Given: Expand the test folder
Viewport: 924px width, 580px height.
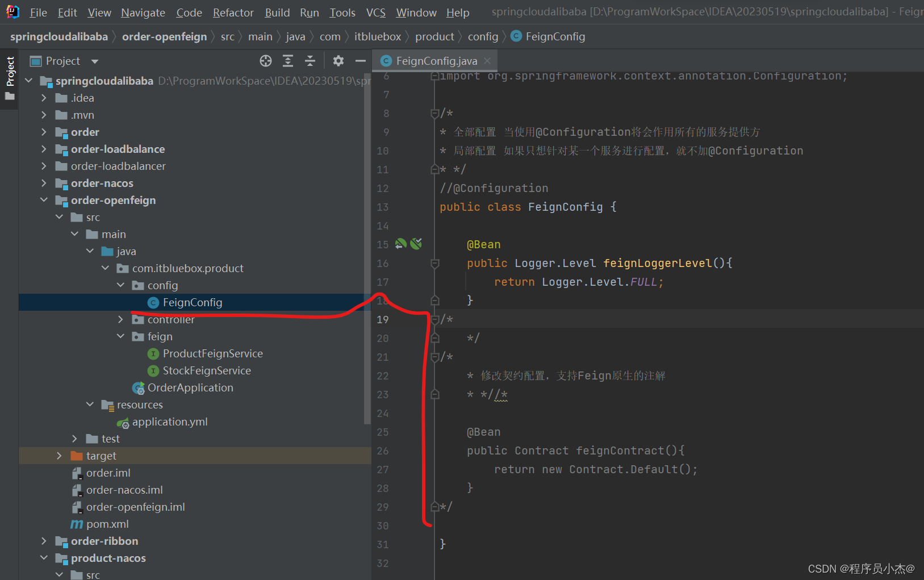Looking at the screenshot, I should click(74, 439).
